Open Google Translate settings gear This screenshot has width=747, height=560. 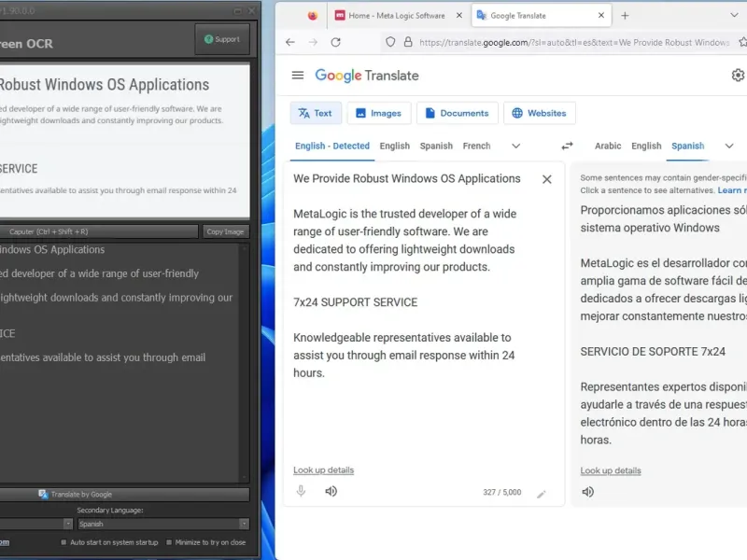point(738,76)
